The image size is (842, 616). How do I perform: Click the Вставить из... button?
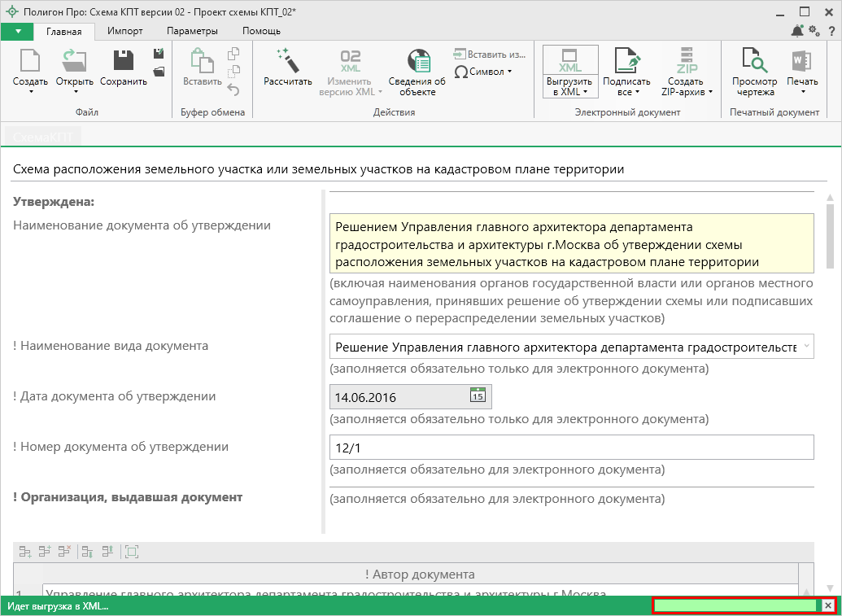pos(490,54)
